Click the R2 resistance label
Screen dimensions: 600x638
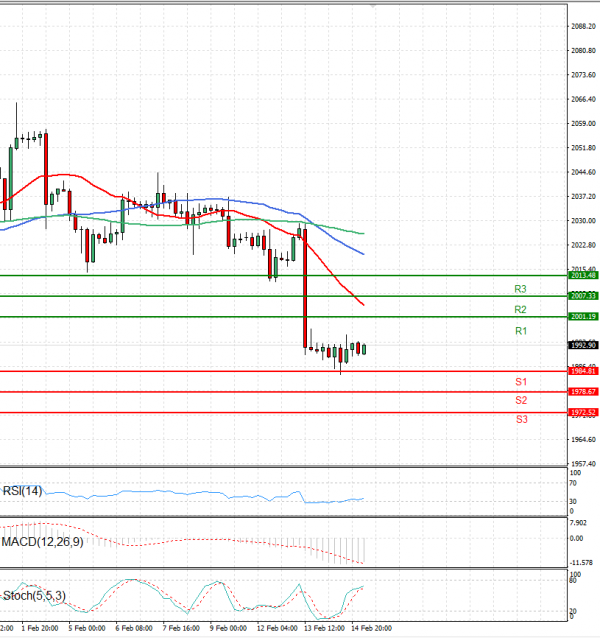[520, 310]
